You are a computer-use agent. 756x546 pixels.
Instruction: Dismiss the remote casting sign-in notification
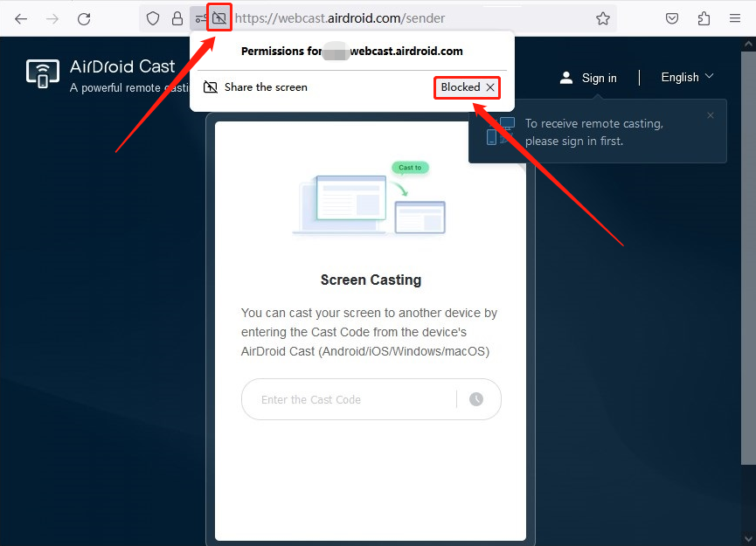711,114
